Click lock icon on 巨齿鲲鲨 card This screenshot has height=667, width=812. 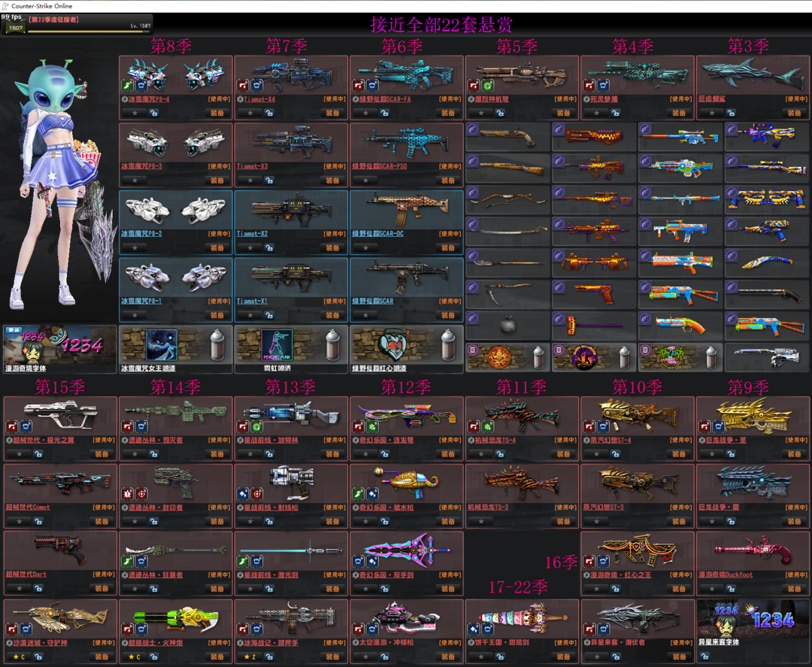pos(731,112)
